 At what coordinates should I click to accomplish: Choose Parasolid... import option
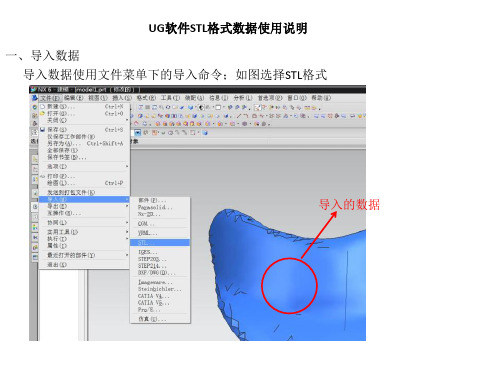[160, 207]
